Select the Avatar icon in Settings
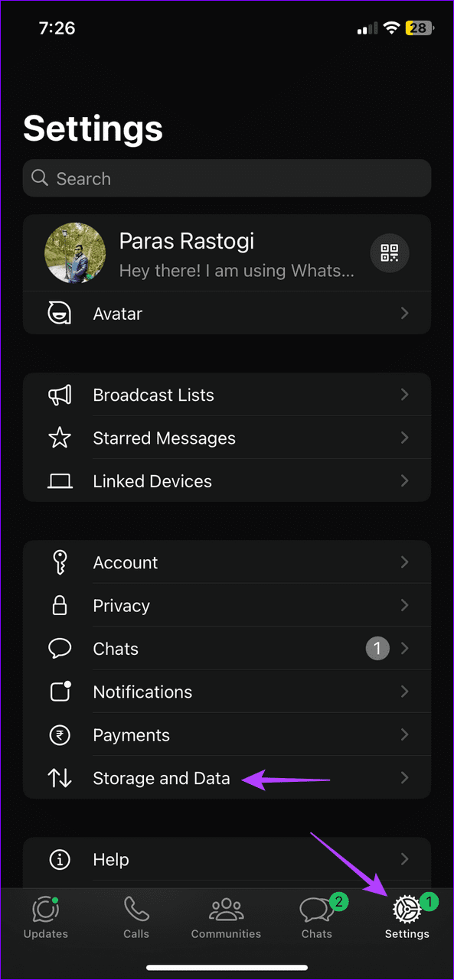The width and height of the screenshot is (454, 980). coord(60,313)
